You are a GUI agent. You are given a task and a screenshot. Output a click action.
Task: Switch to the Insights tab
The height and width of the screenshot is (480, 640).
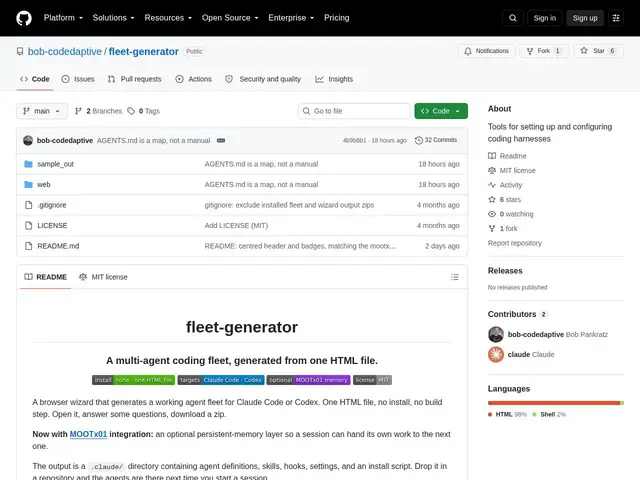point(334,79)
